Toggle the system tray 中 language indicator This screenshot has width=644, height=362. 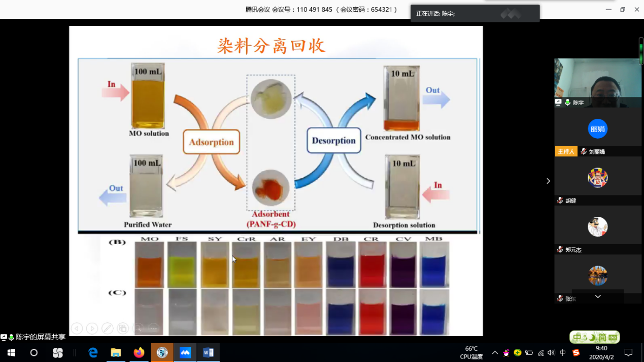click(x=563, y=352)
